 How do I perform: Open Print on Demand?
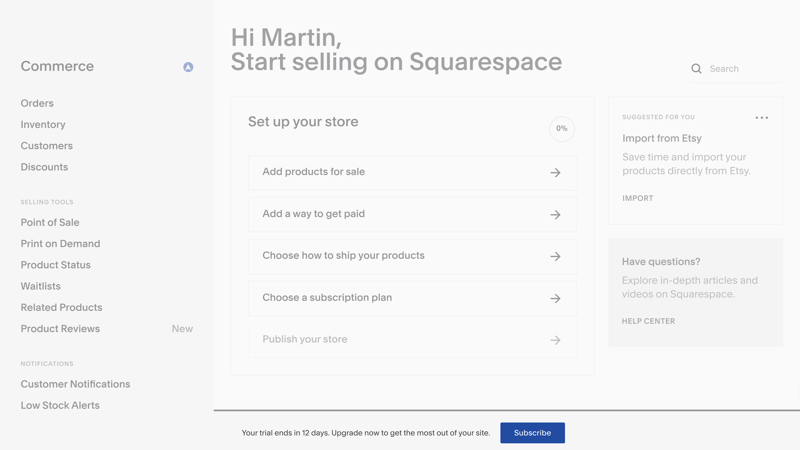tap(60, 244)
